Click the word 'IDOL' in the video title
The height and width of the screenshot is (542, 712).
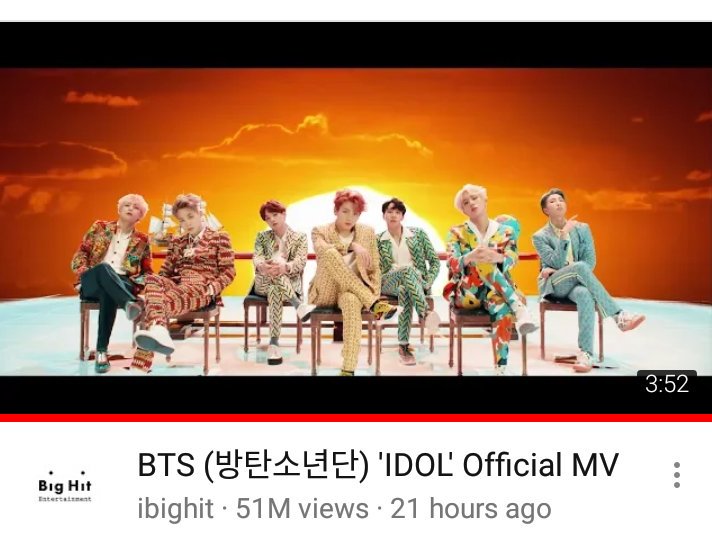415,465
